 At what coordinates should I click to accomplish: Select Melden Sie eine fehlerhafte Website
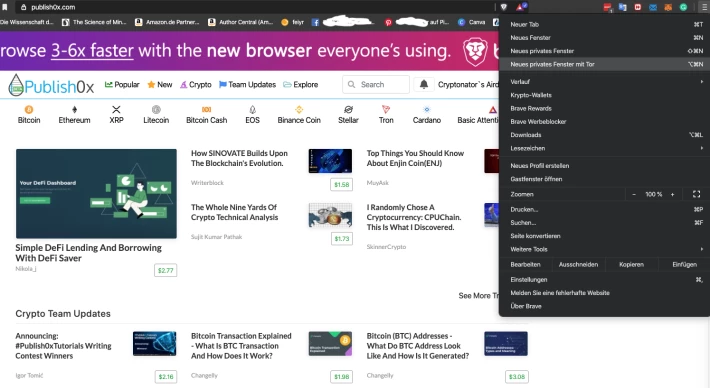coord(604,293)
